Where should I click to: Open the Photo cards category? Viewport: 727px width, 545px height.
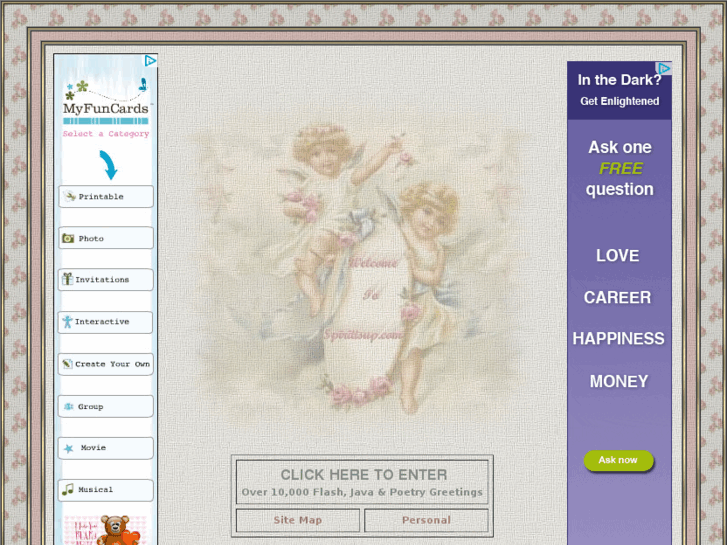coord(106,238)
